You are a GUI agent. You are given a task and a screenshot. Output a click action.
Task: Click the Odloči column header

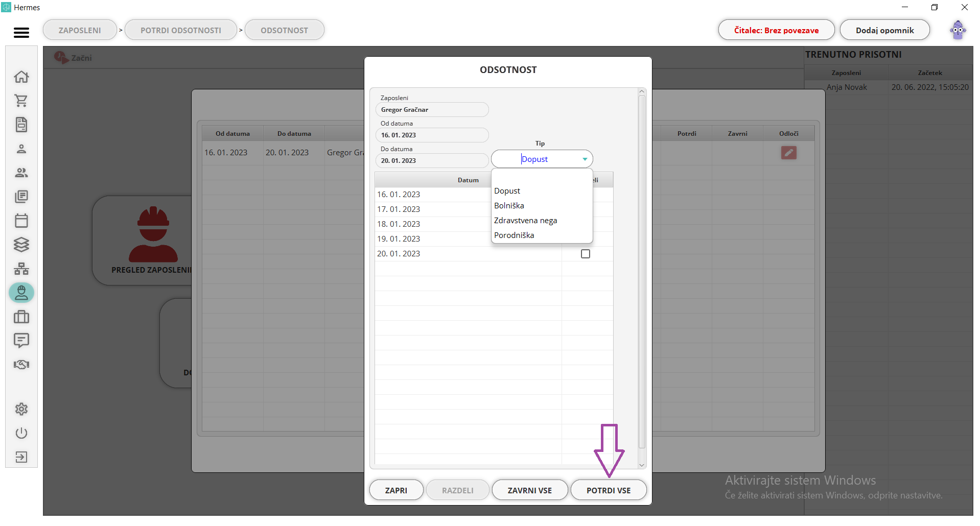(788, 134)
